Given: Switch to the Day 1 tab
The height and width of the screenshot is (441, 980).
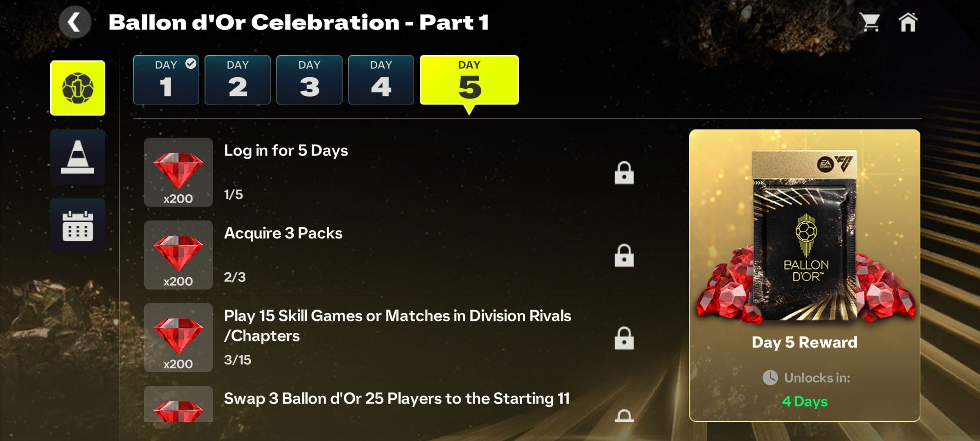Looking at the screenshot, I should point(166,80).
